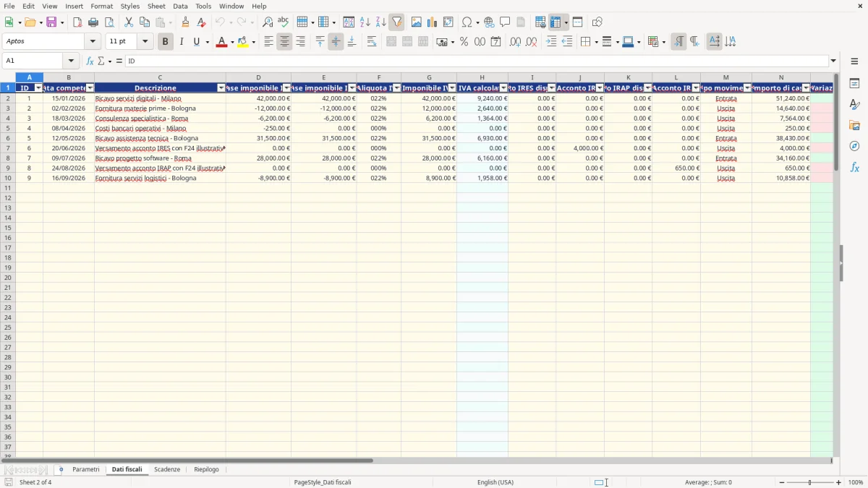The width and height of the screenshot is (868, 488).
Task: Open the Sheet menu
Action: click(157, 6)
